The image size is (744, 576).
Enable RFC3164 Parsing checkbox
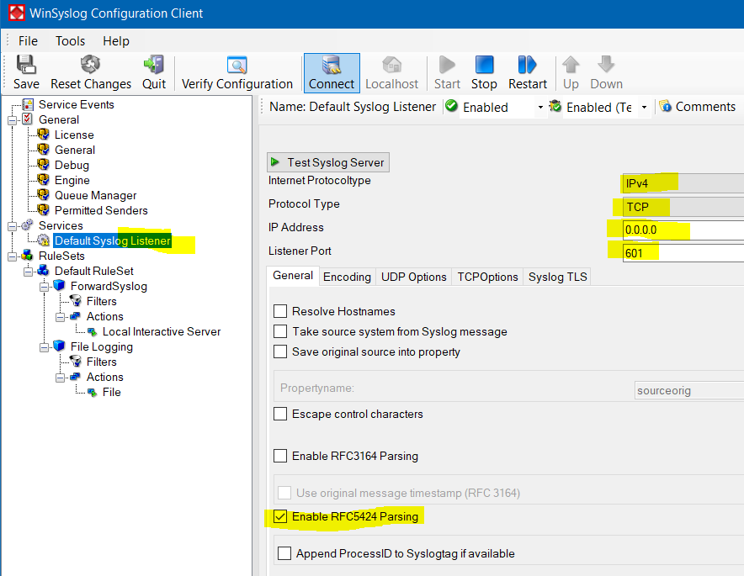280,456
